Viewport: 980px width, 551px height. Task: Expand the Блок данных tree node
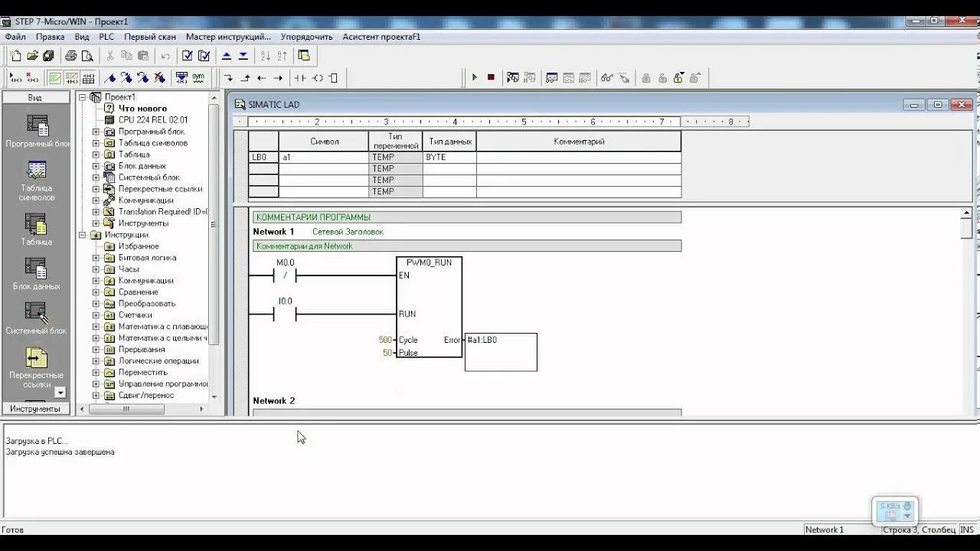[x=96, y=166]
